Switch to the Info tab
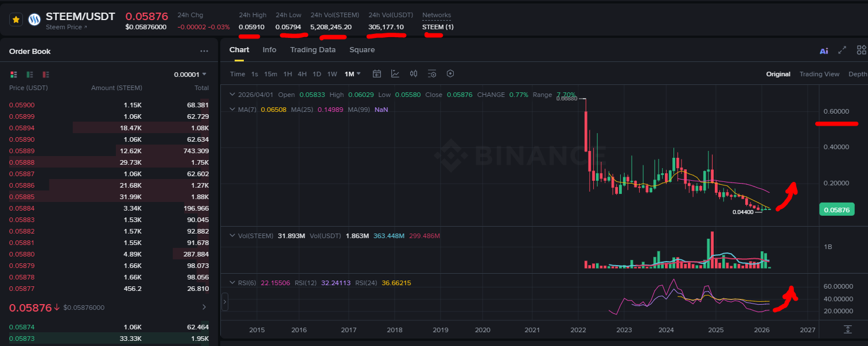 [x=269, y=50]
